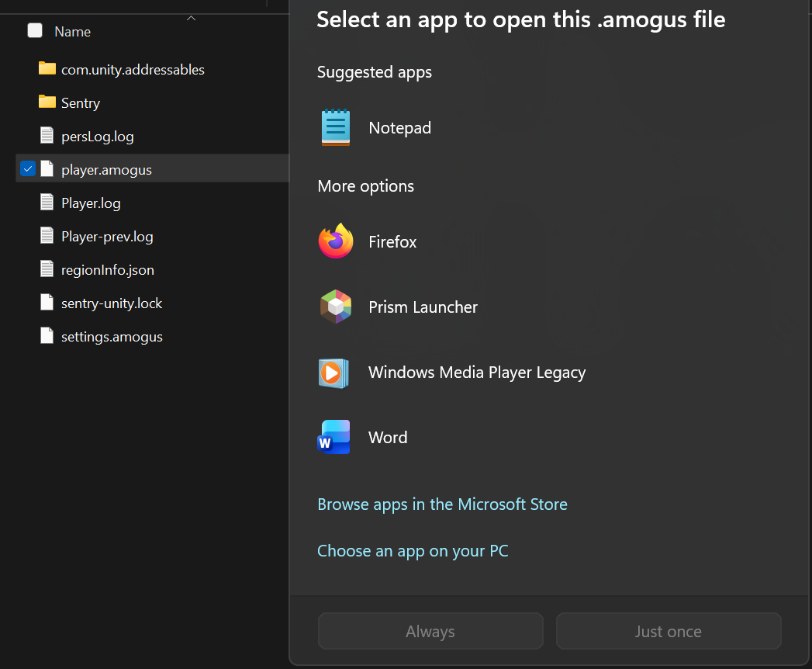Select the Prism Launcher label
The height and width of the screenshot is (669, 812).
(x=423, y=307)
